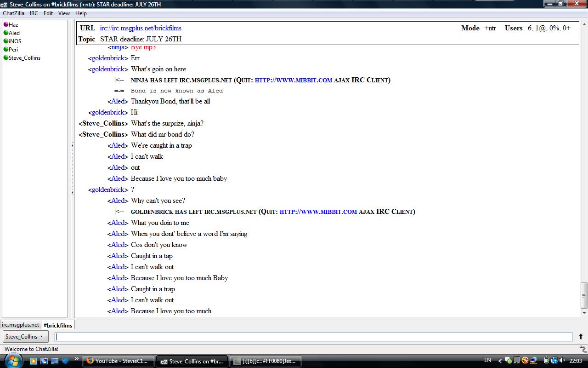This screenshot has height=368, width=588.
Task: Open the ChatZilla menu
Action: tap(14, 13)
